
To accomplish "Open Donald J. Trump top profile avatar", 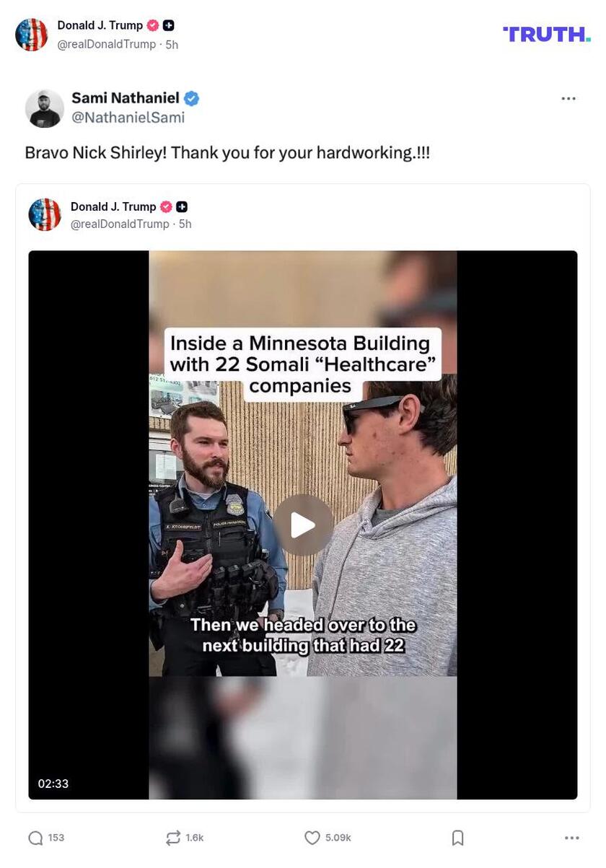I will coord(32,35).
